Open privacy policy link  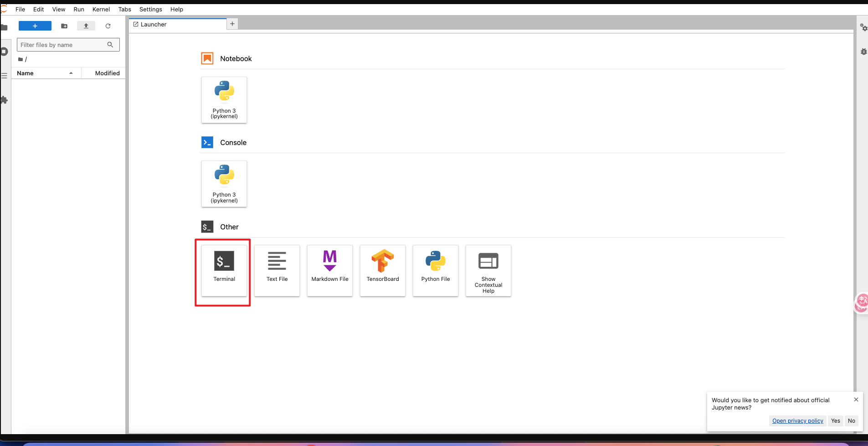point(798,421)
